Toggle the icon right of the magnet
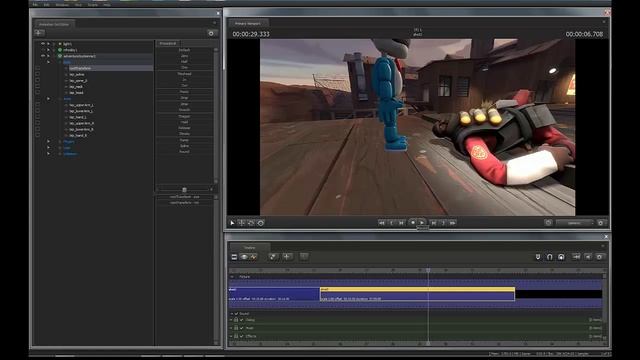Image resolution: width=640 pixels, height=360 pixels. (x=561, y=257)
